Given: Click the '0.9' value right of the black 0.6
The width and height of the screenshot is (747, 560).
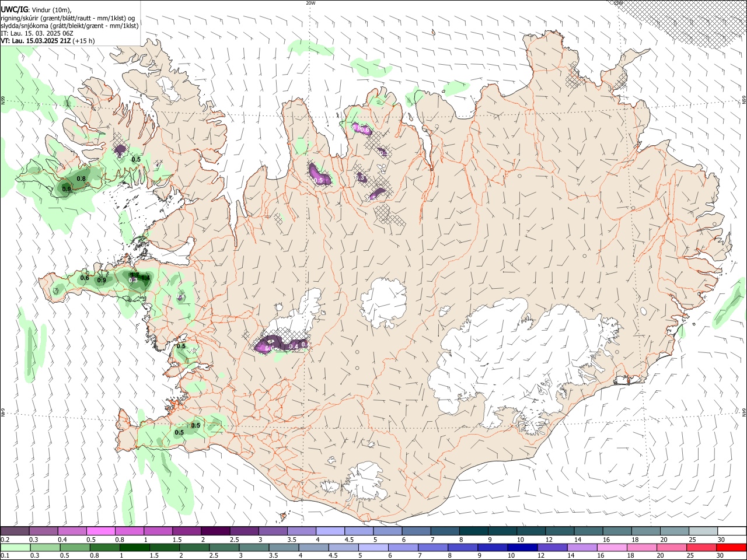Looking at the screenshot, I should point(102,281).
